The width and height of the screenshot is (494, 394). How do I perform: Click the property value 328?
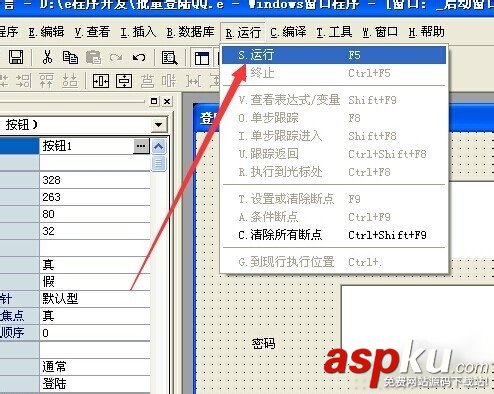95,180
